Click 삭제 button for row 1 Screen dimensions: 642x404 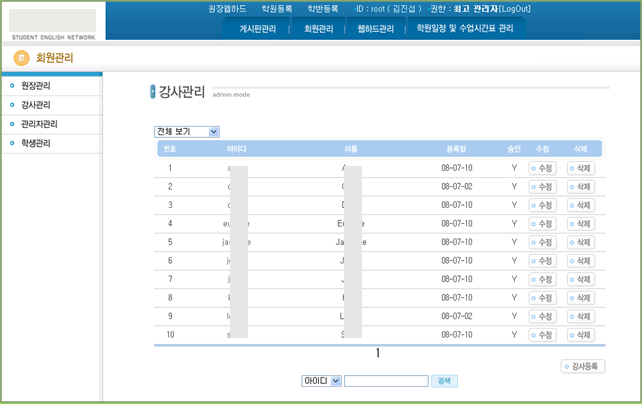click(x=581, y=168)
